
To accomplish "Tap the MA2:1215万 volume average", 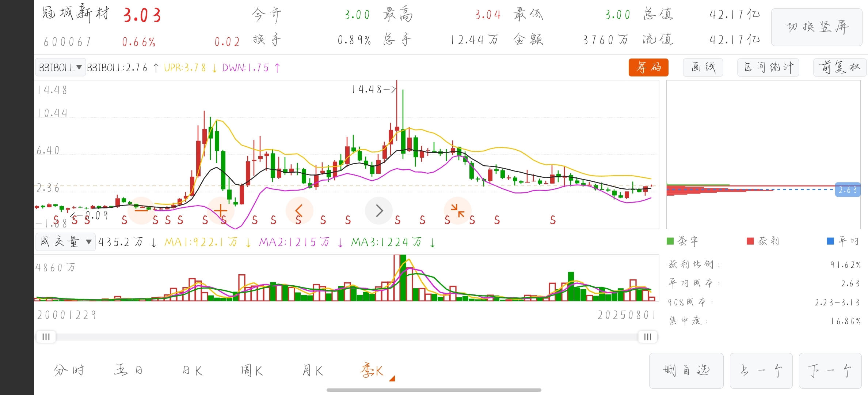I will [x=294, y=242].
